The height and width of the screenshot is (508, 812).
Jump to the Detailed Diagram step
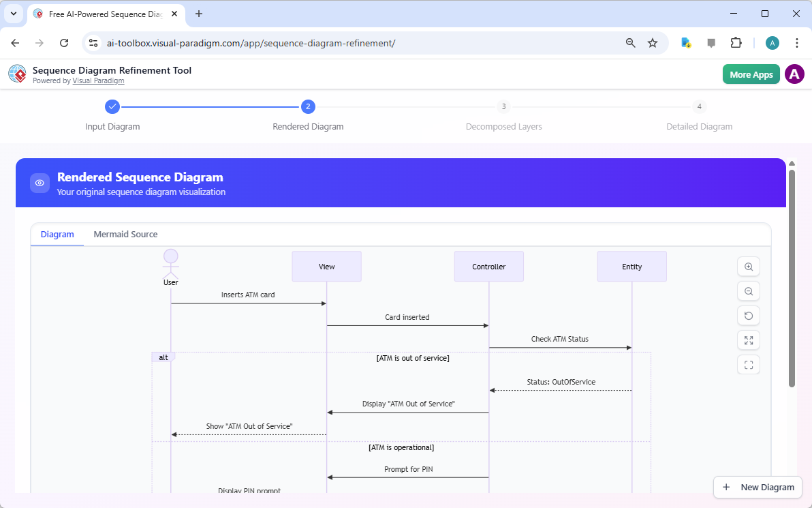(699, 106)
